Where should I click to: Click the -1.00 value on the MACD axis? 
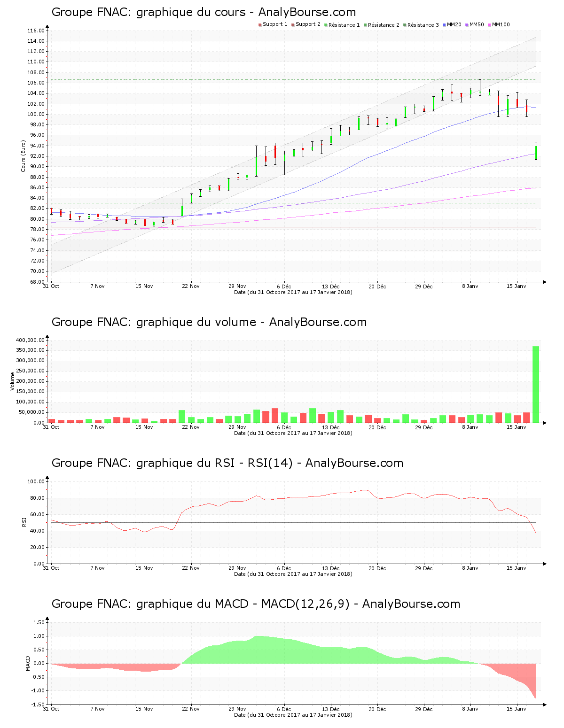click(38, 691)
